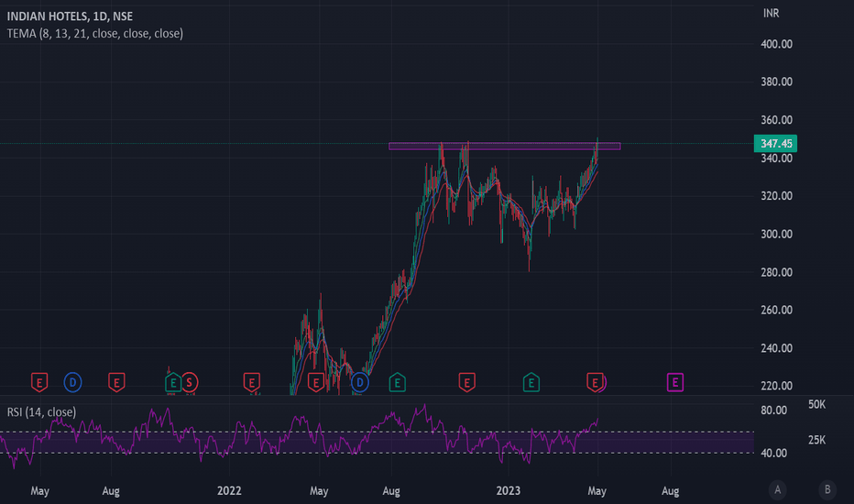
Task: Click the 2023 label on time axis
Action: [509, 491]
